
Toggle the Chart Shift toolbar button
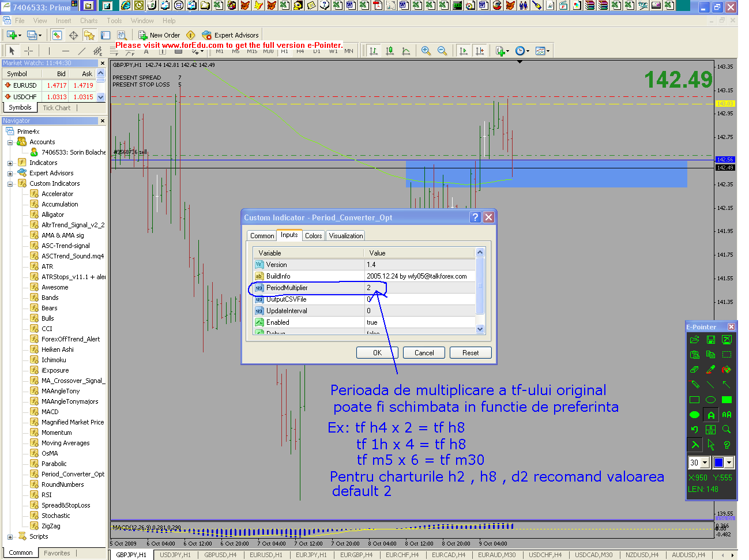pos(480,51)
